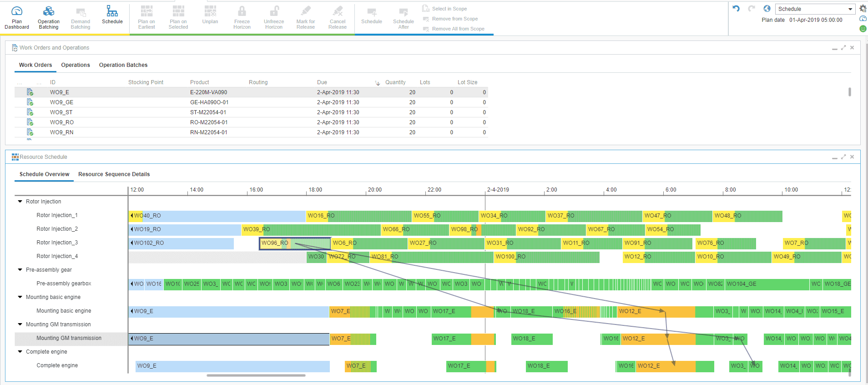Open the Schedule view dropdown
This screenshot has height=385, width=868.
(850, 9)
